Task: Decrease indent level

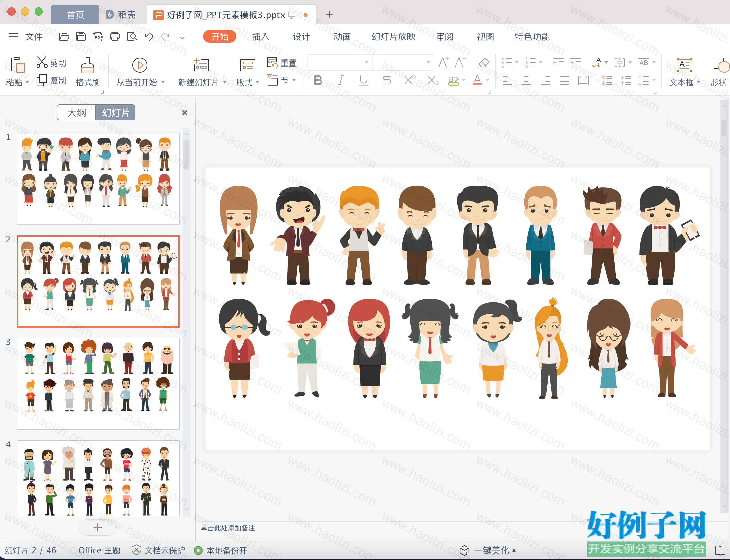Action: [x=558, y=62]
